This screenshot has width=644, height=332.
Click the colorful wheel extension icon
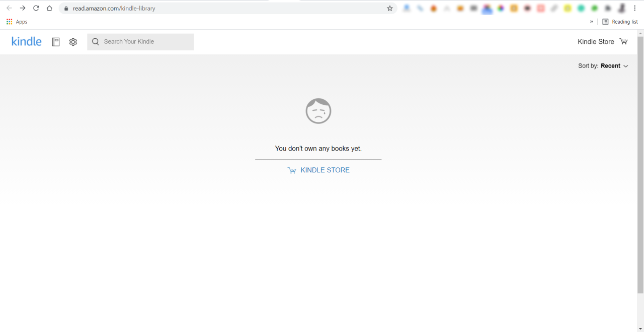(501, 9)
